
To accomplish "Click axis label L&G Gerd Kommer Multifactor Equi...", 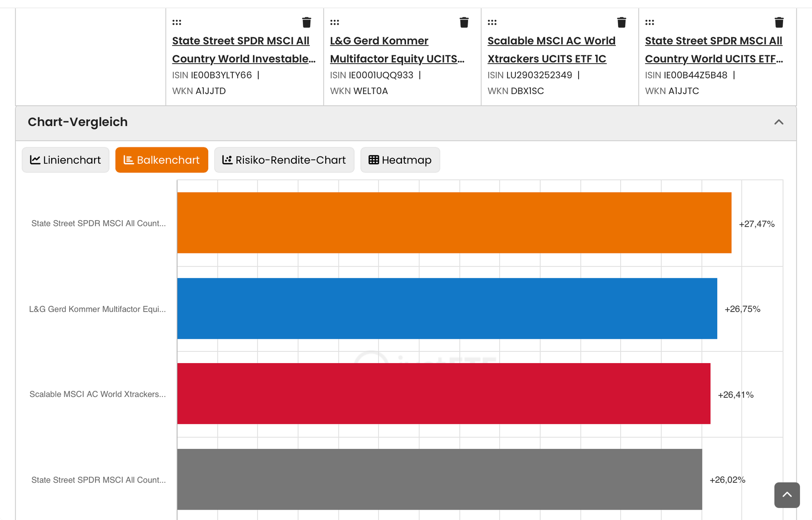I will point(97,309).
